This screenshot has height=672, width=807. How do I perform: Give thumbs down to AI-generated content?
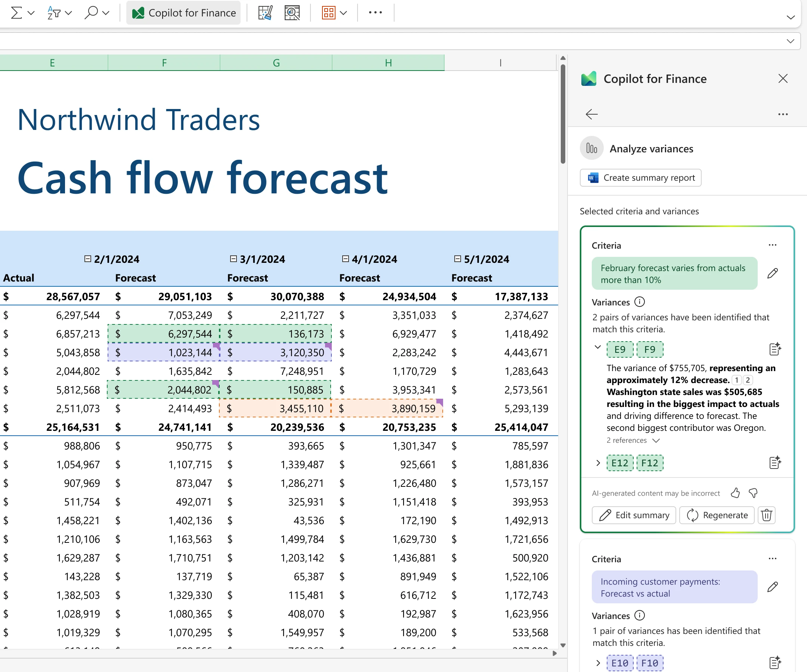tap(753, 493)
